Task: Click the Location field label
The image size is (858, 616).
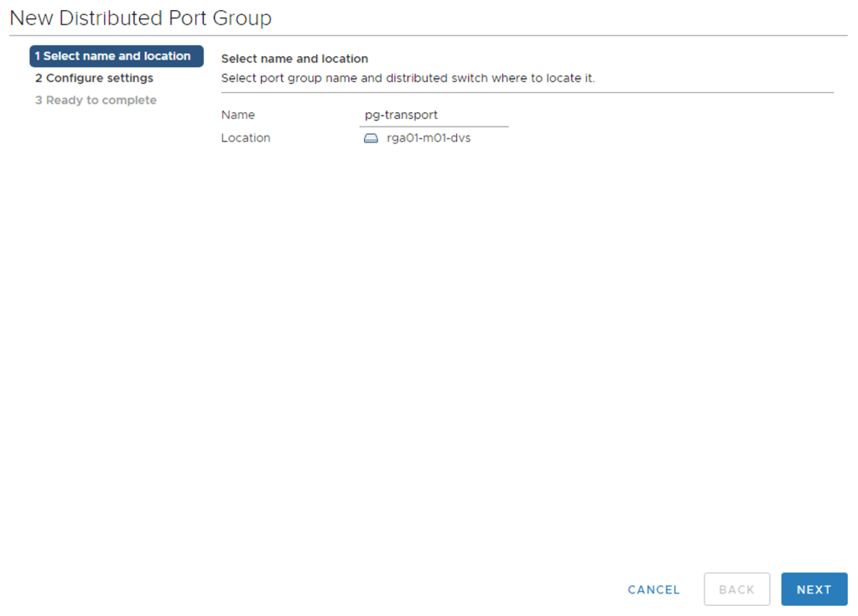Action: tap(245, 138)
